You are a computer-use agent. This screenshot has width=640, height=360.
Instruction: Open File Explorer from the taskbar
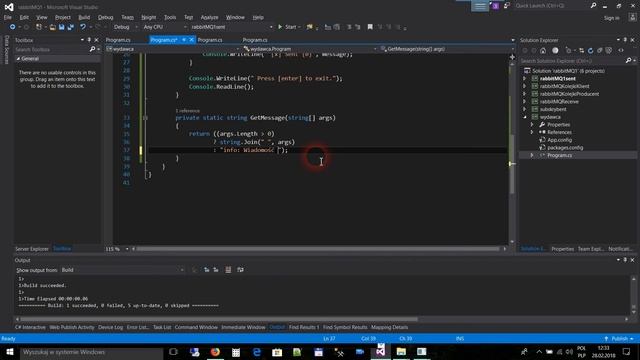pos(401,352)
